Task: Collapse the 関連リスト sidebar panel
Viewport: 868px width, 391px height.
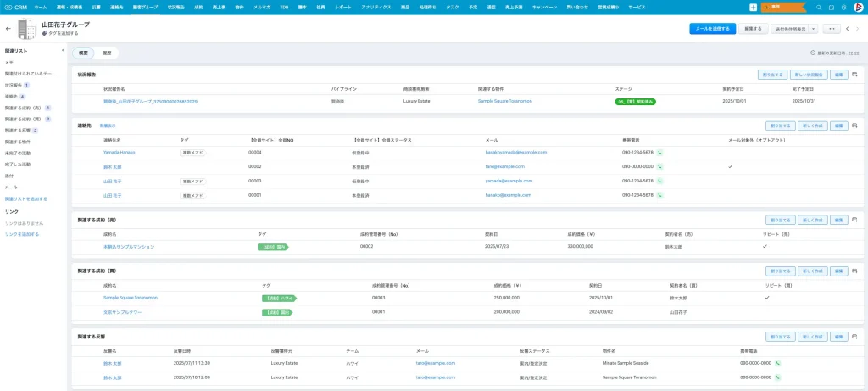Action: 64,51
